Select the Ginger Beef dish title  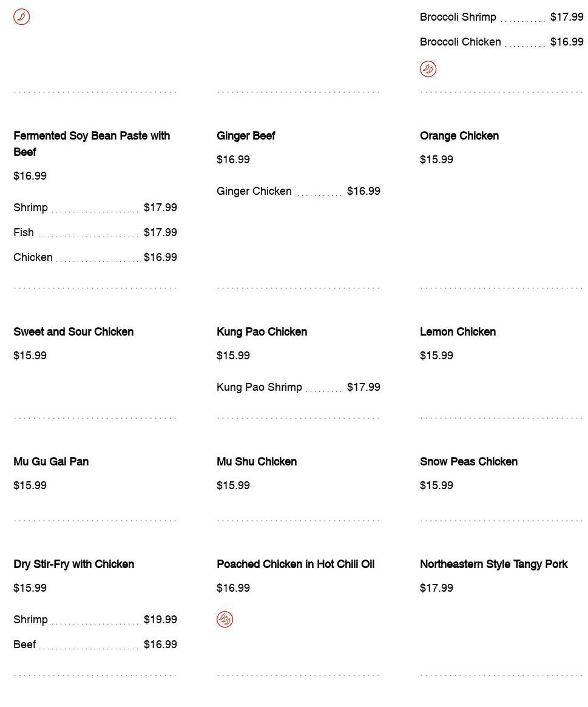coord(246,136)
